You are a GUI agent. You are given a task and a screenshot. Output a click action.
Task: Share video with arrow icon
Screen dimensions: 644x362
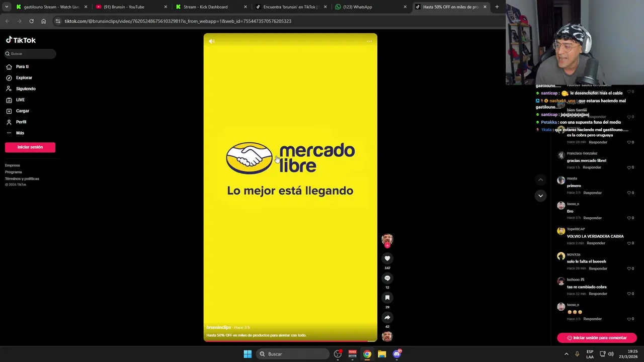tap(387, 317)
